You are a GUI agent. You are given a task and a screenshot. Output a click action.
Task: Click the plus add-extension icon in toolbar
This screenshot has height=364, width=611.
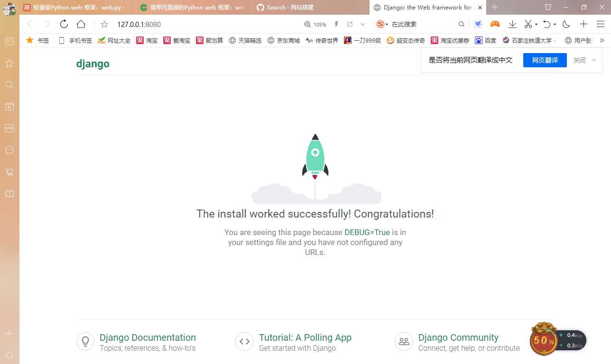[584, 24]
